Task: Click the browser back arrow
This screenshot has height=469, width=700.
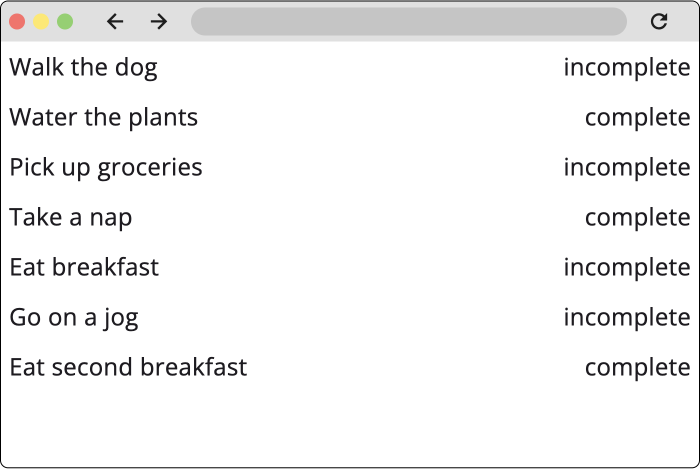Action: 115,21
